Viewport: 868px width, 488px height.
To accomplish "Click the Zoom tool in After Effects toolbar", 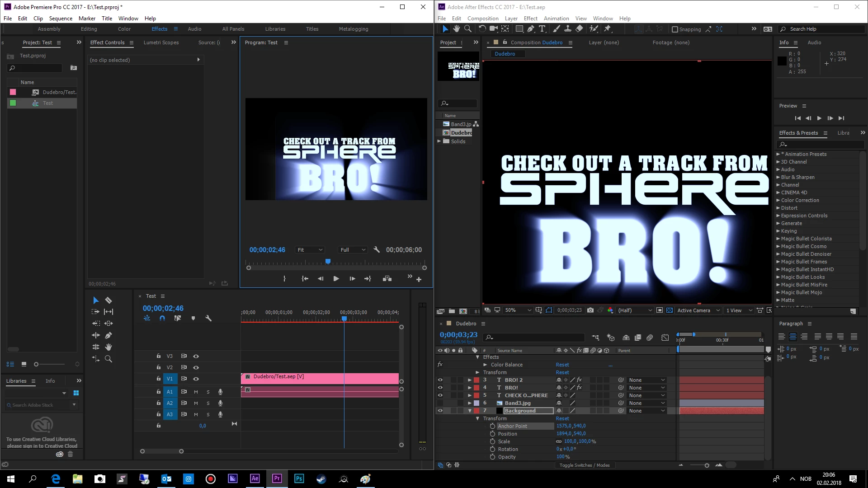I will (468, 29).
